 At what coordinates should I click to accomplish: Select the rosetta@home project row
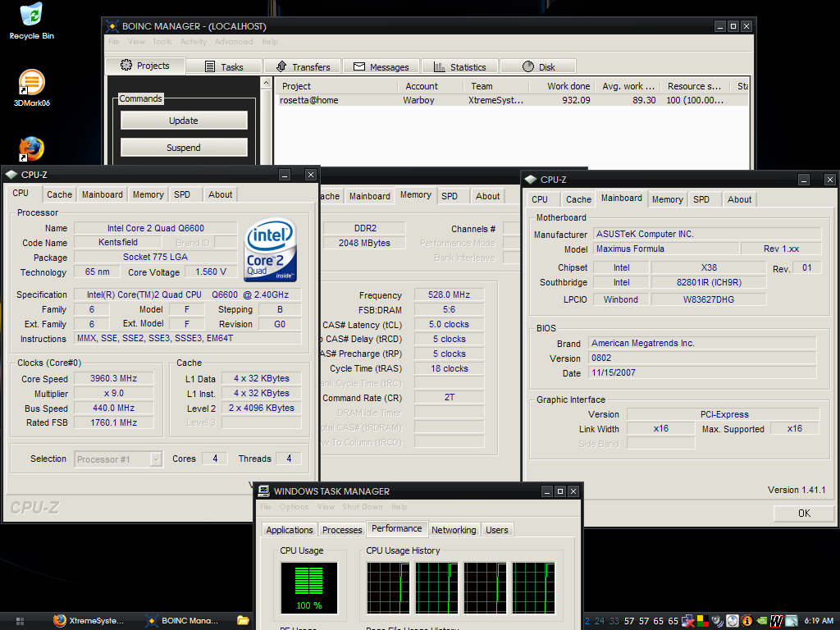click(514, 100)
